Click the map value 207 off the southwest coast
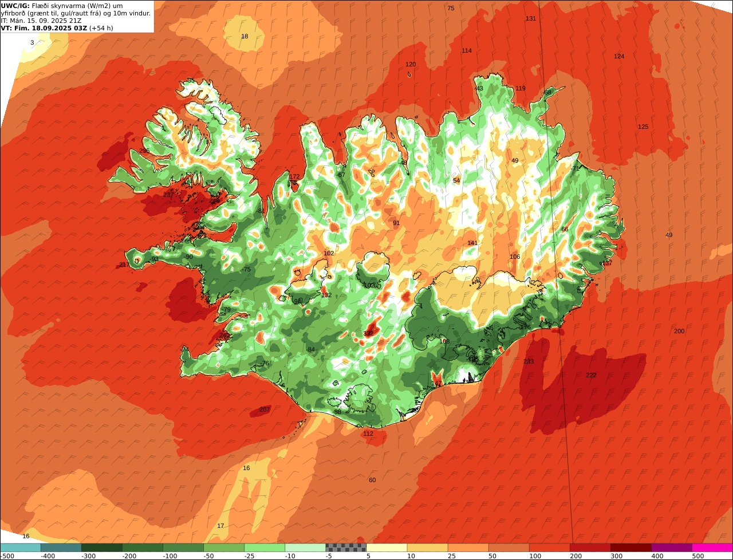The image size is (733, 560). [265, 409]
